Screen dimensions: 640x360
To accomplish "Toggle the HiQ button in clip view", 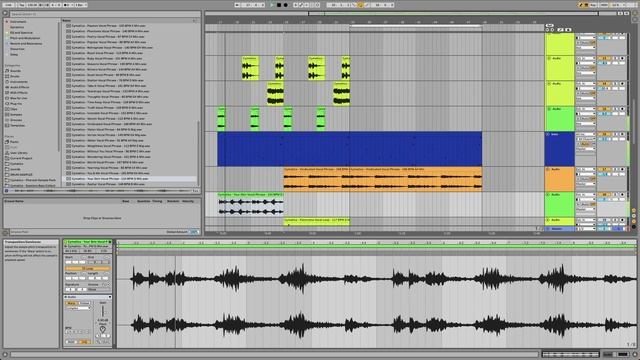I will click(x=84, y=342).
